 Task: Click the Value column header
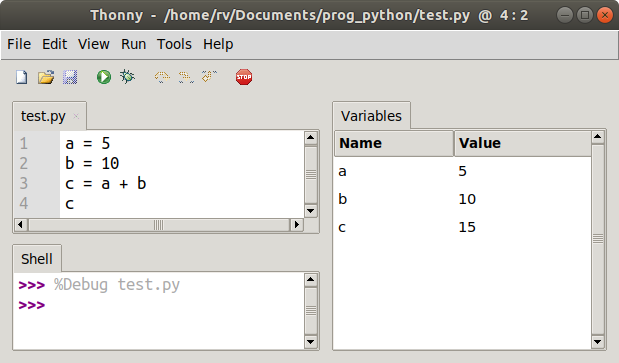[523, 143]
